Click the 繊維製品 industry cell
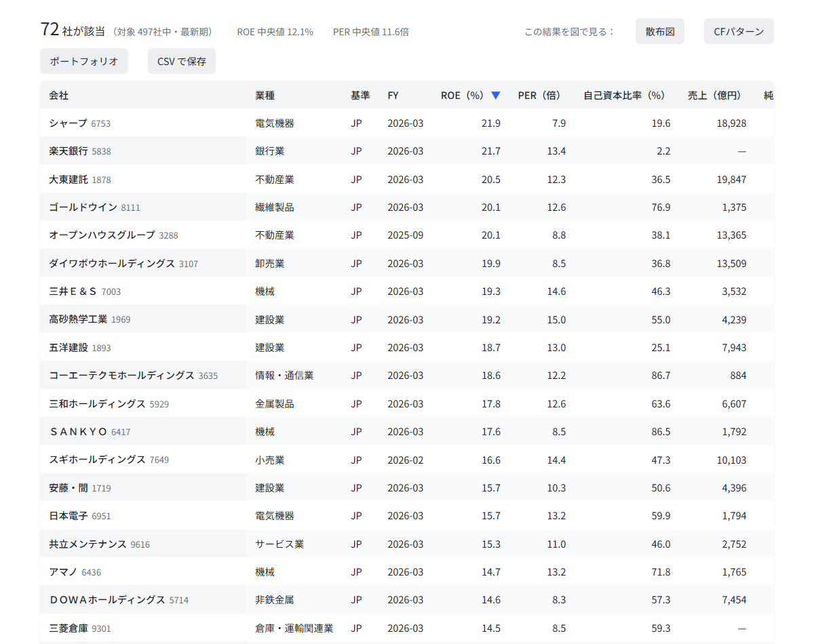 [275, 207]
